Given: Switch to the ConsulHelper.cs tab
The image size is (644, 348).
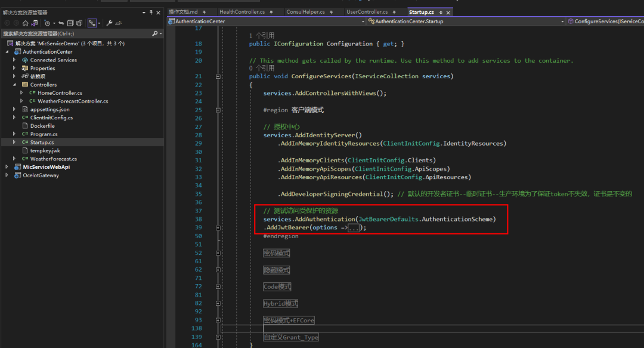Looking at the screenshot, I should click(305, 12).
